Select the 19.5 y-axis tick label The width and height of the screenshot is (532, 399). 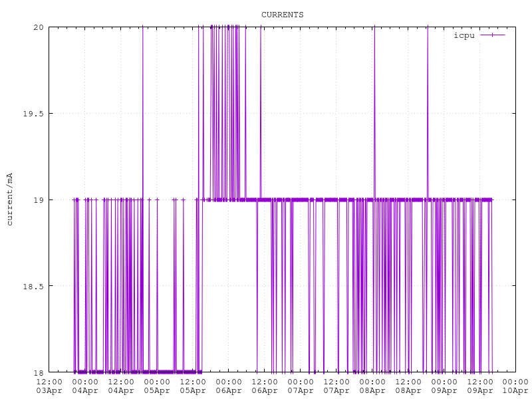[33, 114]
